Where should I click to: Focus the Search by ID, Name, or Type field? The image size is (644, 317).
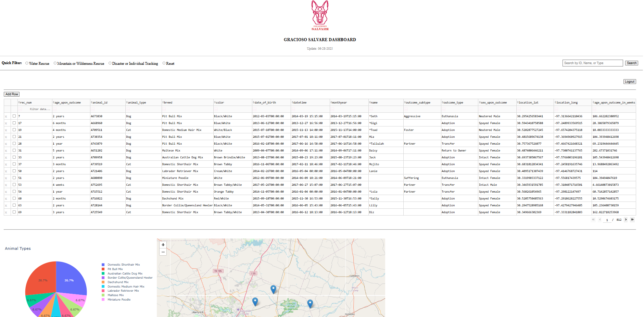tap(593, 63)
